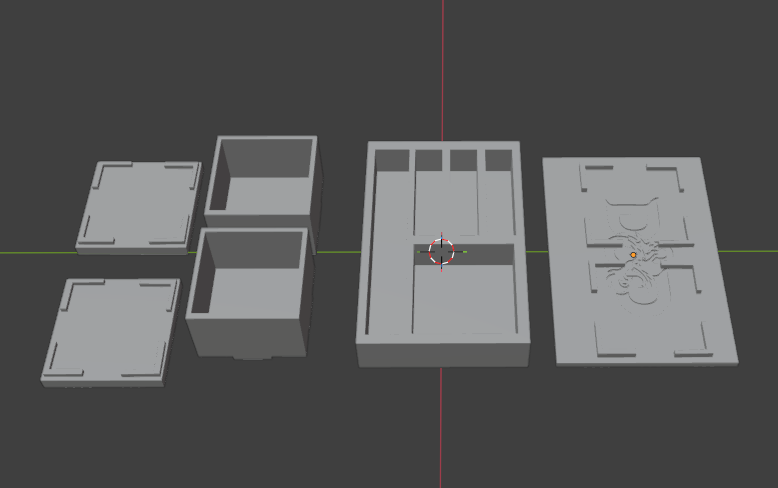Click the orange origin dot on embossed lid
Viewport: 778px width, 488px height.
(x=633, y=255)
